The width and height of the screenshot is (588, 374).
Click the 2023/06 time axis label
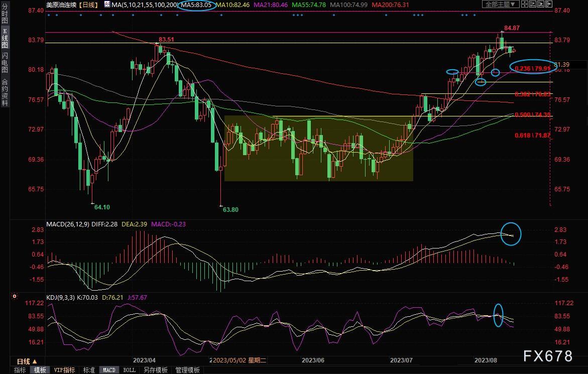(313, 360)
